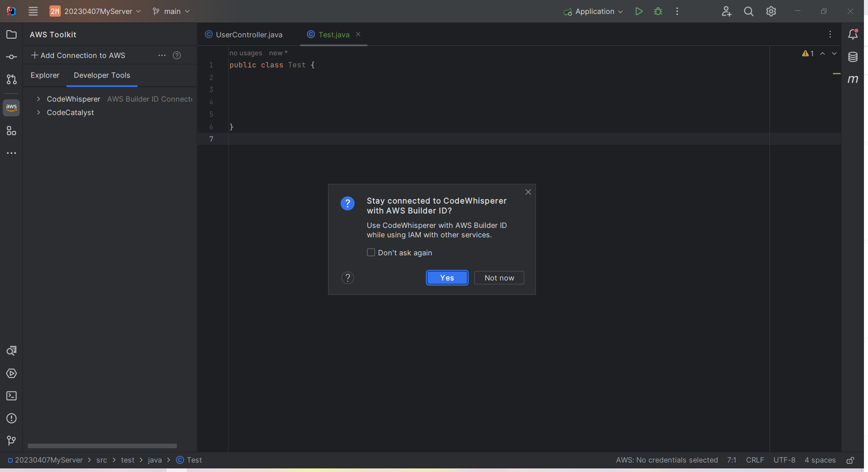Open the Terminal tool window icon
868x472 pixels.
[x=11, y=396]
